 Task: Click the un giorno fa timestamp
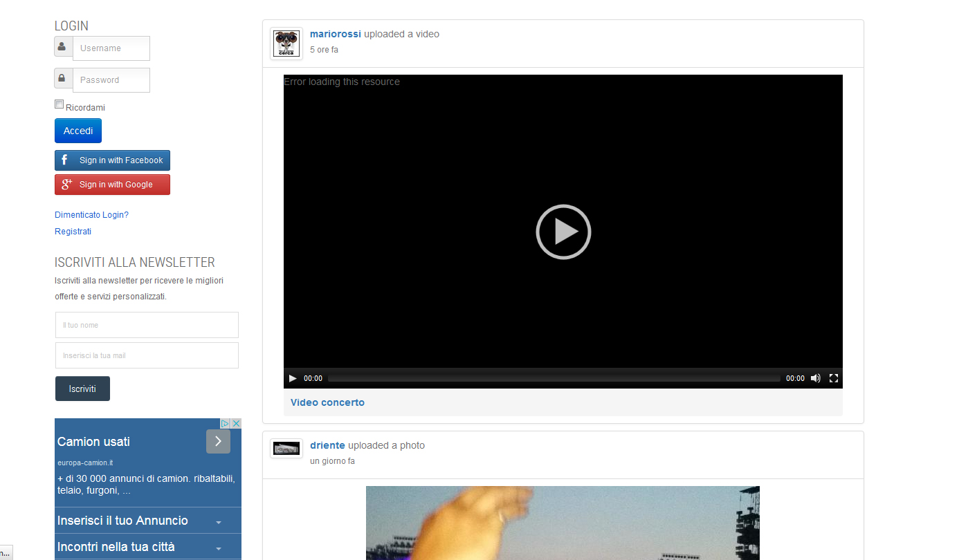332,461
